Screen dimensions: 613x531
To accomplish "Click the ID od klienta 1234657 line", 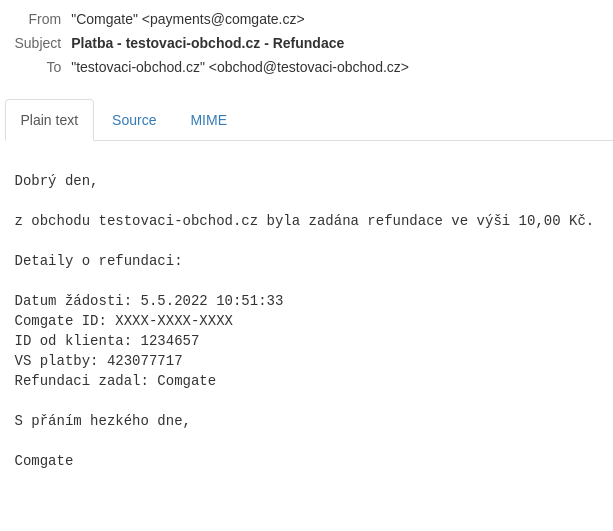I will (107, 341).
